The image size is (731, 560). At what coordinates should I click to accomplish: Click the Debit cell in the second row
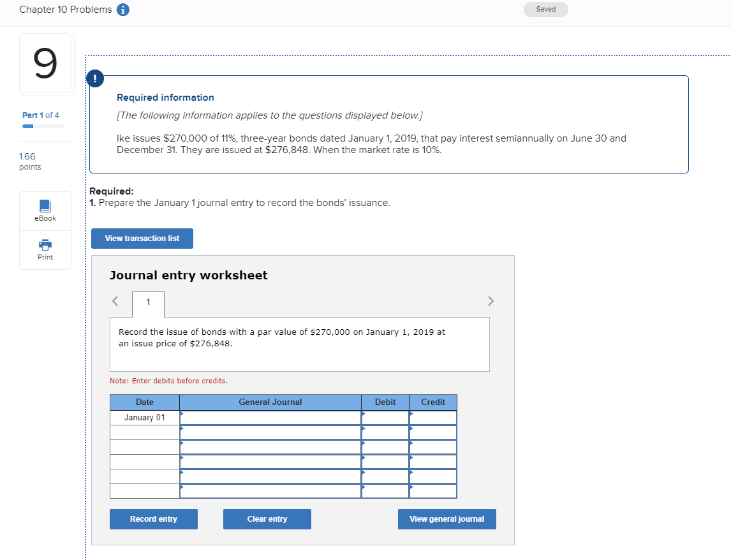(385, 432)
